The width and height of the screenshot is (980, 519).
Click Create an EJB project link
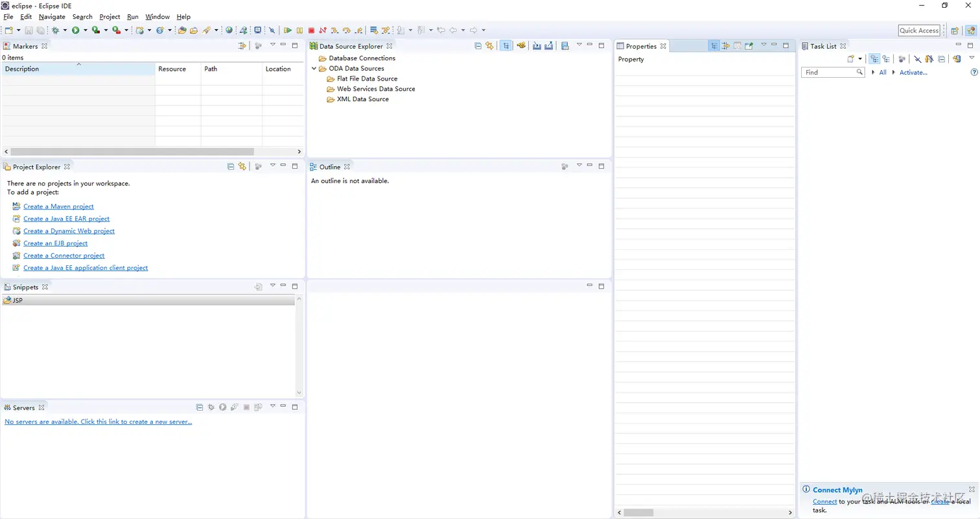click(55, 243)
